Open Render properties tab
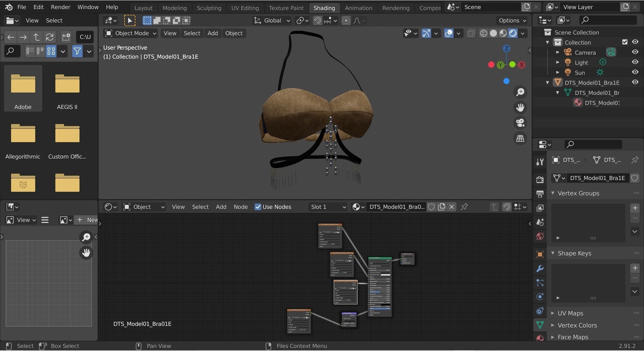 [540, 179]
